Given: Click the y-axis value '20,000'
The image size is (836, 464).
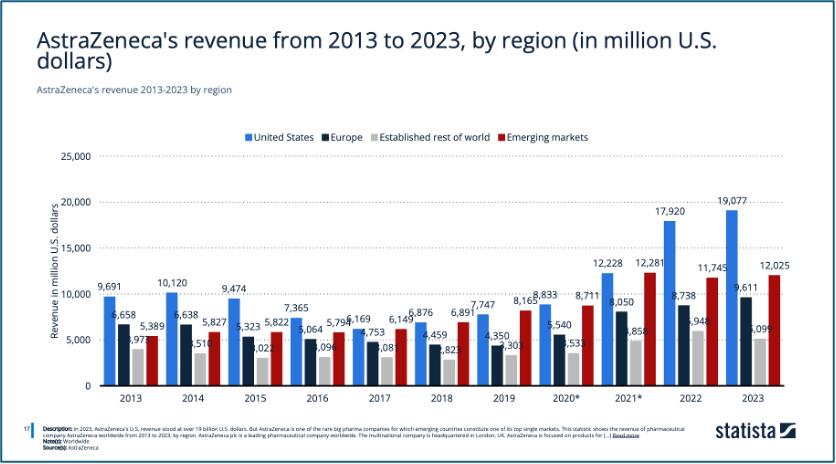Looking at the screenshot, I should tap(76, 203).
